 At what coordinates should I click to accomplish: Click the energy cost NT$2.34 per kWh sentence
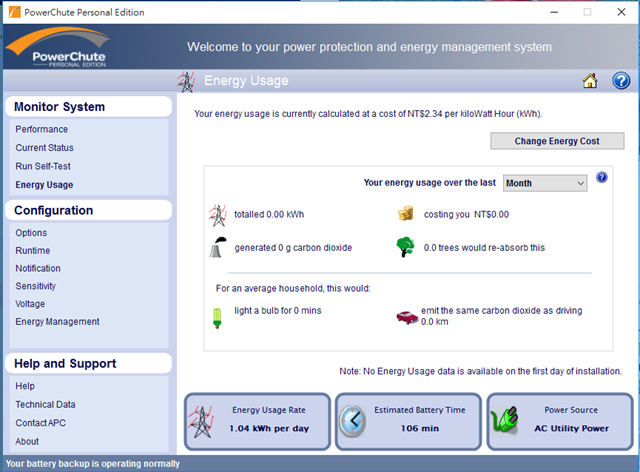(368, 114)
